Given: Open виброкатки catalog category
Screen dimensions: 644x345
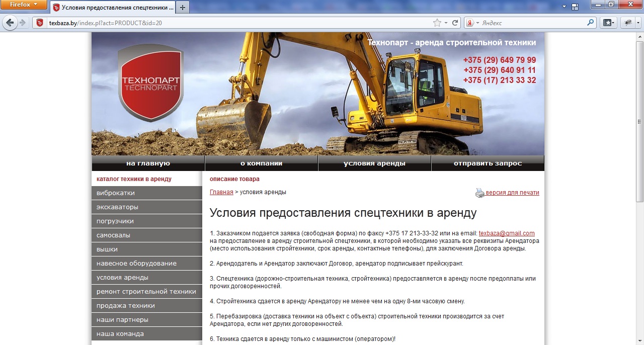Looking at the screenshot, I should 147,193.
